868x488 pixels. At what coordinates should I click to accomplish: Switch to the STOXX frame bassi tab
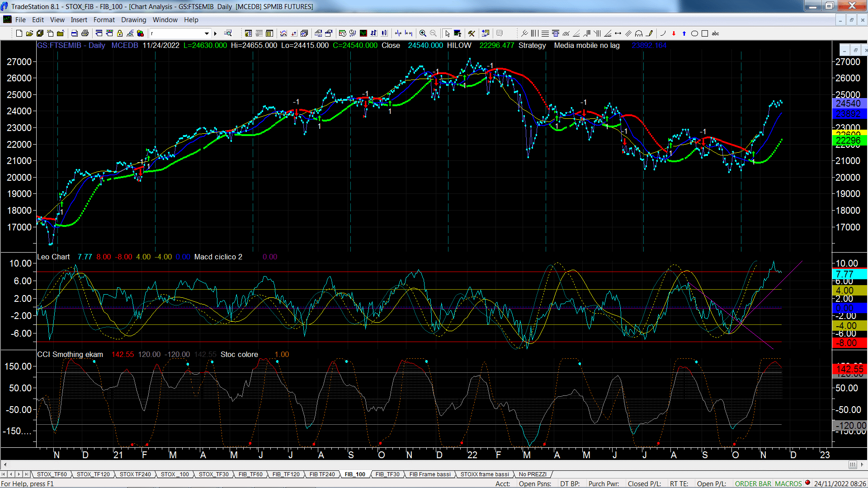[485, 474]
